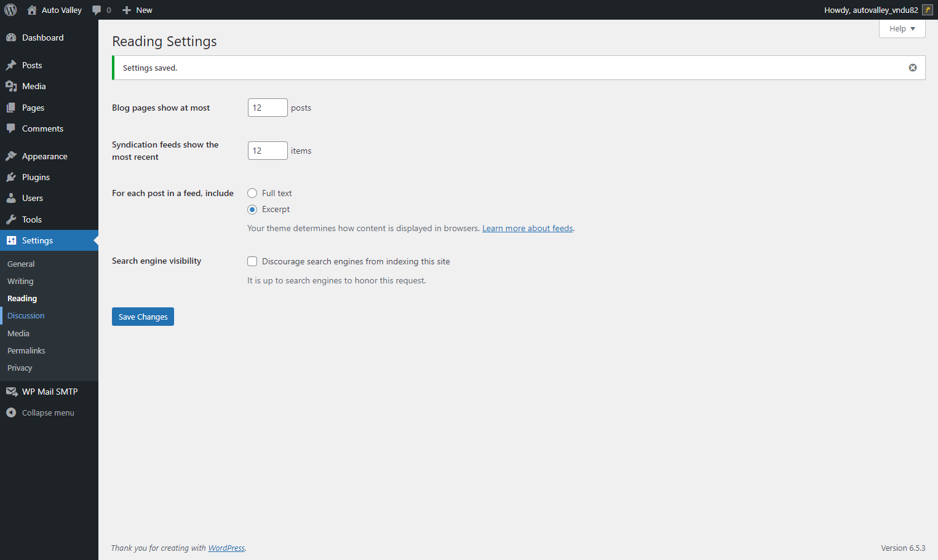This screenshot has width=938, height=560.
Task: Click the Pages icon in sidebar
Action: point(11,108)
